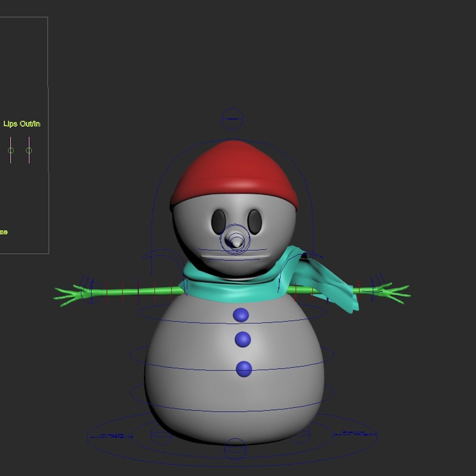
Task: Pick the middle blue button on body
Action: point(243,340)
